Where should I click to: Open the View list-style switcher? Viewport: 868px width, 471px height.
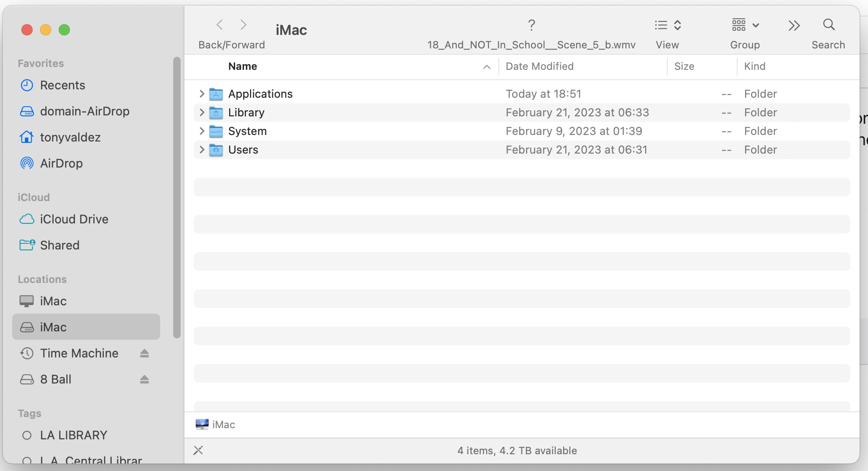tap(668, 25)
